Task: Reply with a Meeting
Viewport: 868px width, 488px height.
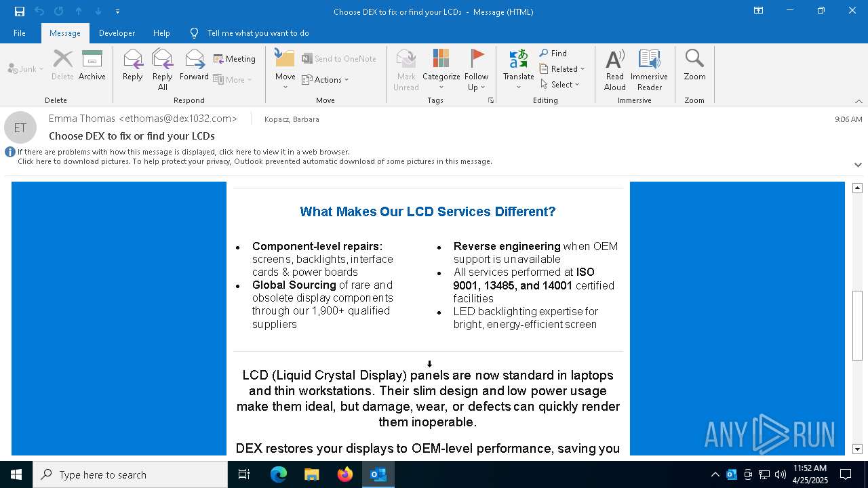Action: pos(235,59)
